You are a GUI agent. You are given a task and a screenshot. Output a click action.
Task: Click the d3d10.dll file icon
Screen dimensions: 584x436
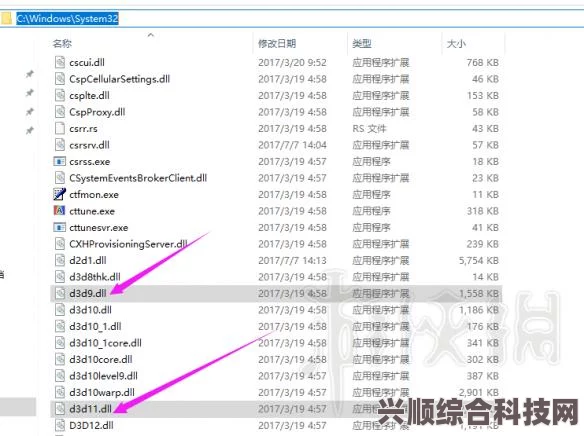point(60,309)
